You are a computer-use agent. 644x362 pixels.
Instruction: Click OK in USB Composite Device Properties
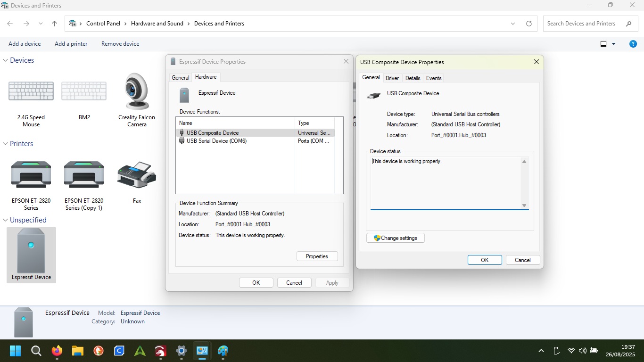coord(485,260)
